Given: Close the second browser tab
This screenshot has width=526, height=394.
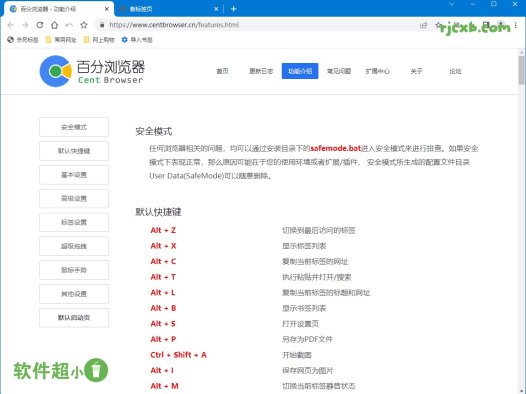Looking at the screenshot, I should point(216,9).
